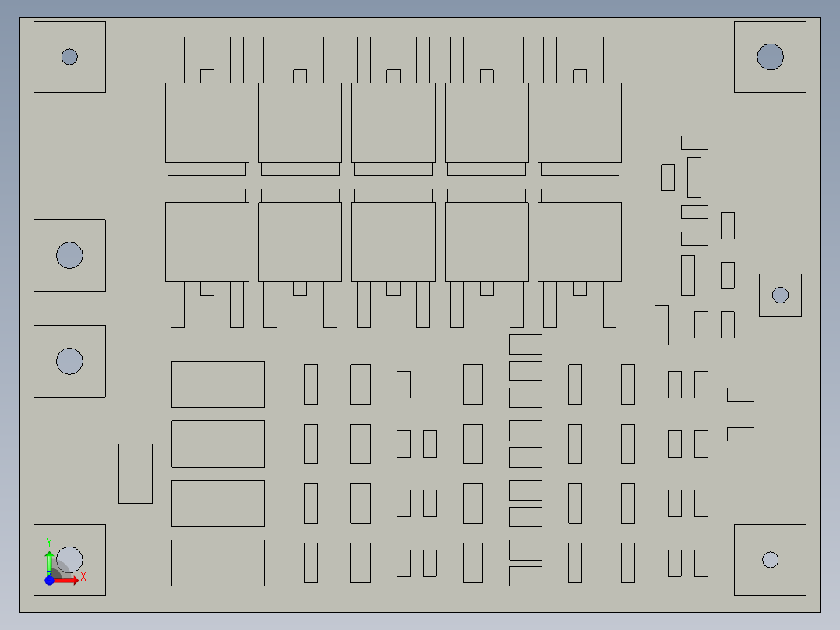Screen dimensions: 840x630
Task: Click the red X axis arrow of the triad
Action: tap(66, 581)
